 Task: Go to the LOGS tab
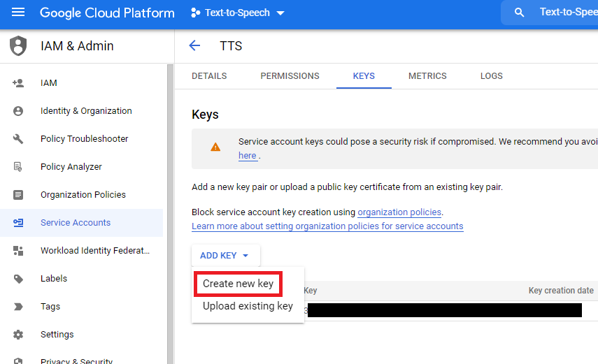point(491,76)
